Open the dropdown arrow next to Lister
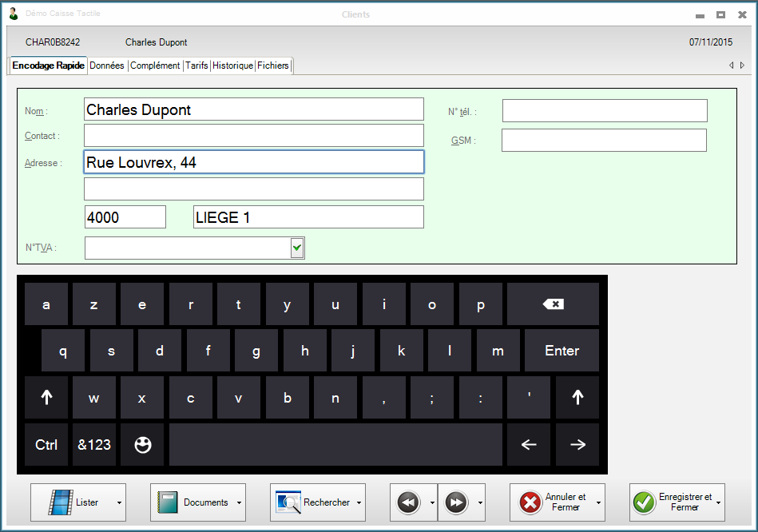Screen dimensions: 758x532 click(x=120, y=503)
